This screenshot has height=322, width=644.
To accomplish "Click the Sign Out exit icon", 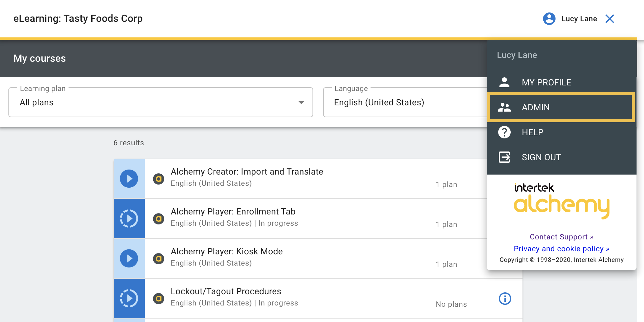I will (x=504, y=157).
